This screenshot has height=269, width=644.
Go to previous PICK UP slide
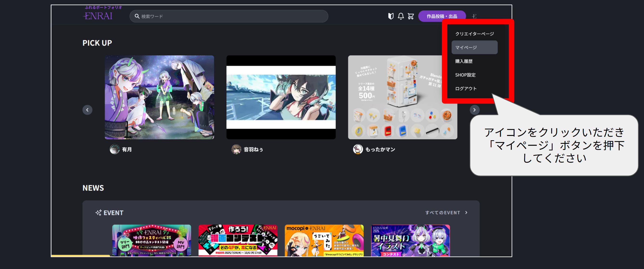[x=87, y=110]
